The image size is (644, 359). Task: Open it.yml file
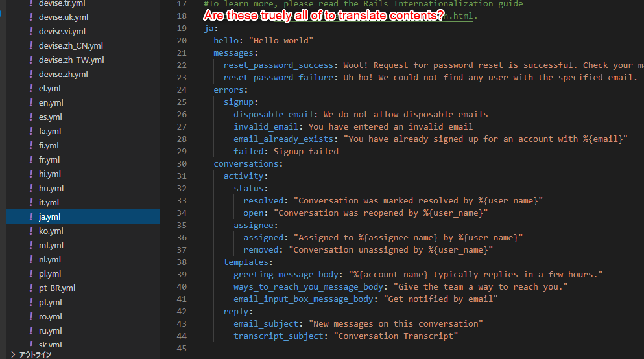tap(49, 203)
